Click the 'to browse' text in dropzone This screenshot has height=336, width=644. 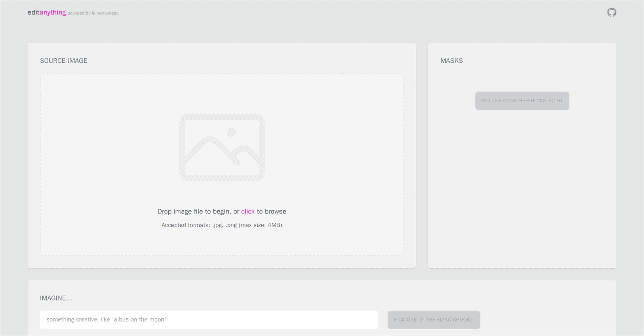pos(271,212)
